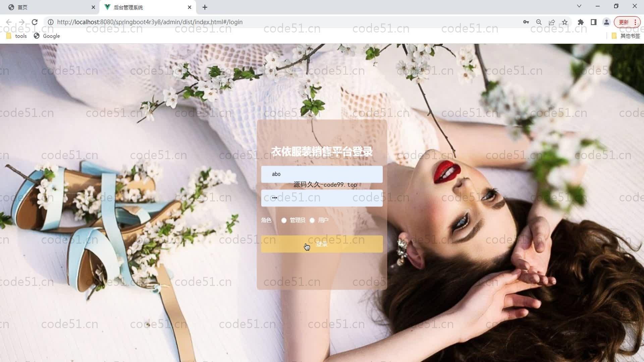644x362 pixels.
Task: Select the 管理员 role radio button
Action: click(284, 221)
